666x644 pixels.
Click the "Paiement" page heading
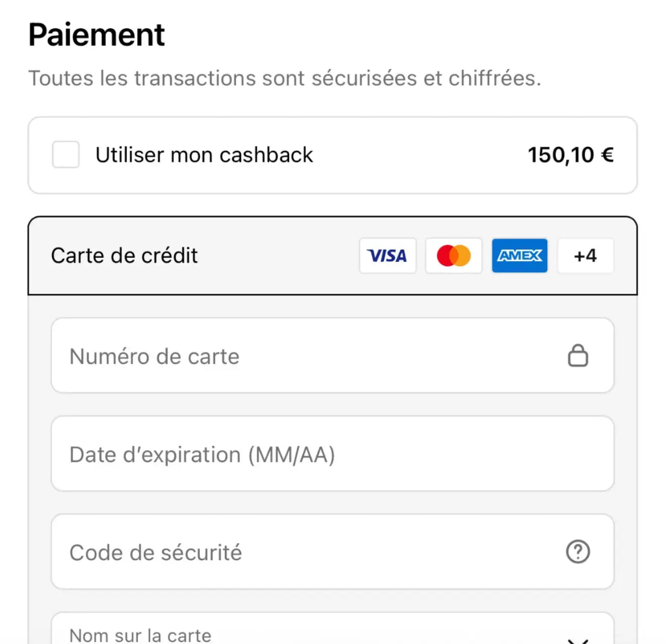(x=96, y=34)
